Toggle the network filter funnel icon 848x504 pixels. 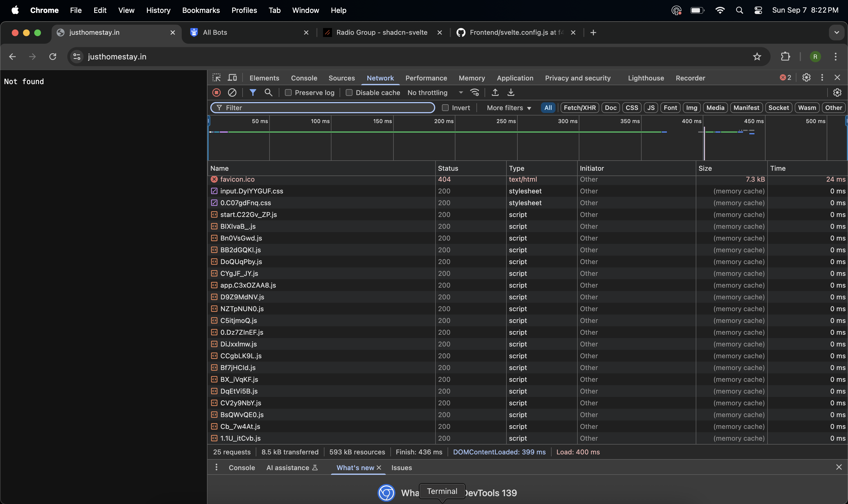pyautogui.click(x=253, y=93)
